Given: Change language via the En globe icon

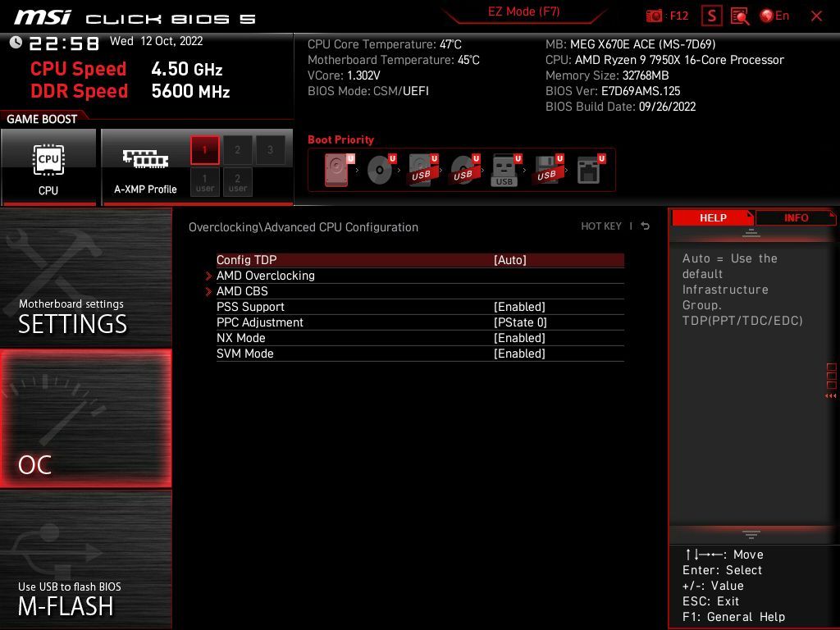Looking at the screenshot, I should [x=774, y=16].
